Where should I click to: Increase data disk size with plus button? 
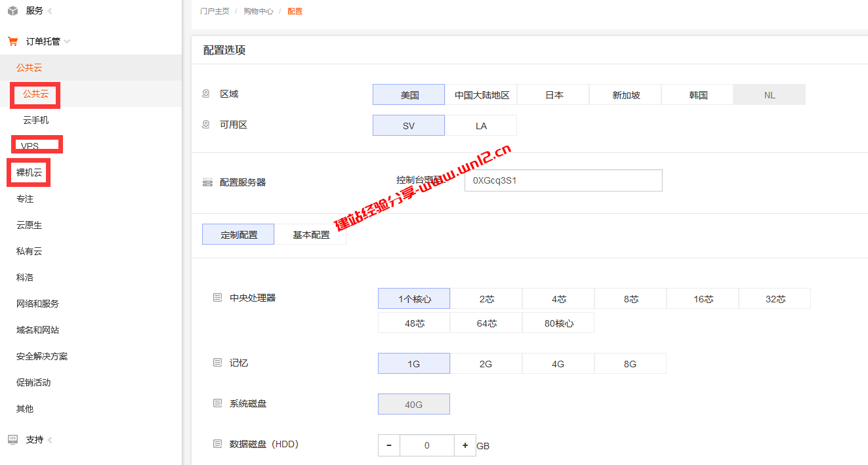tap(465, 445)
